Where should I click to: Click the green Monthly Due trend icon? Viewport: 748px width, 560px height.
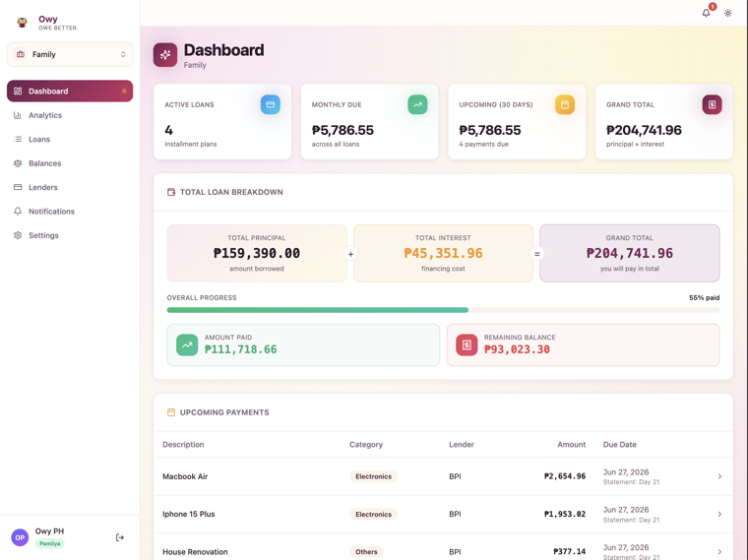(417, 104)
